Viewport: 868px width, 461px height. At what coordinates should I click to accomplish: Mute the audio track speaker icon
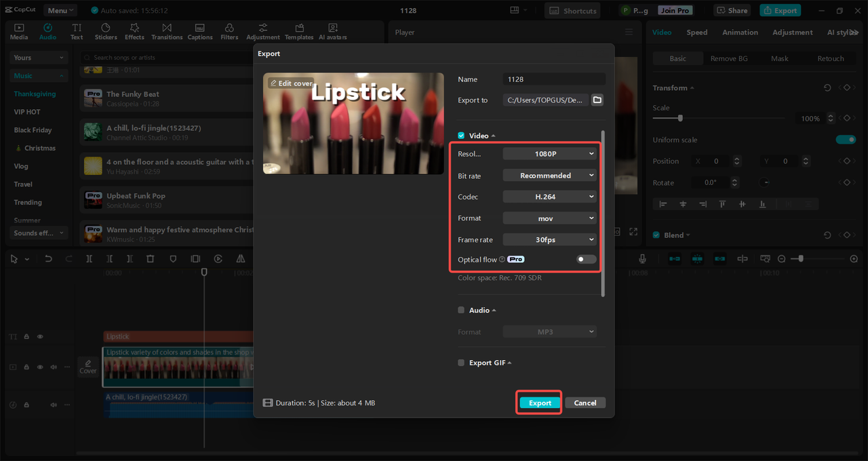(54, 405)
